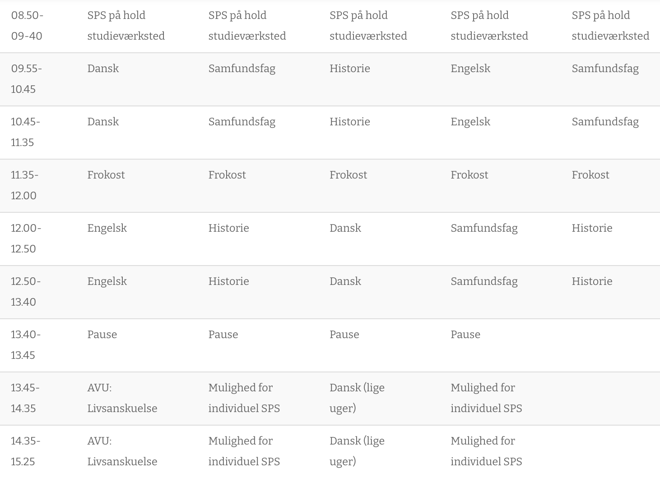Select Samfundsfag in the 12.00-12.50 row
This screenshot has height=477, width=660.
click(484, 228)
